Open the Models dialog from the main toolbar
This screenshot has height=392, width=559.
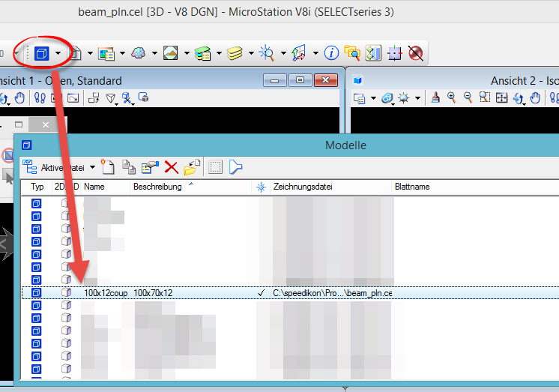pyautogui.click(x=42, y=53)
